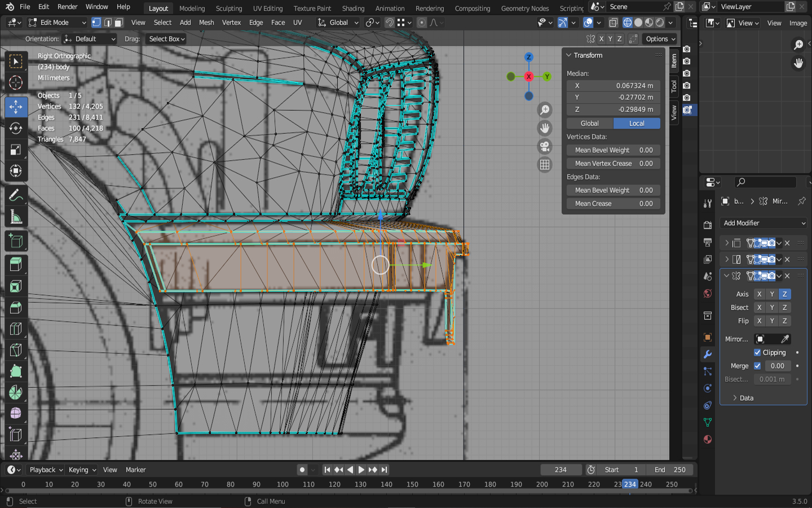Activate the Measure tool
The height and width of the screenshot is (508, 812).
(x=16, y=218)
